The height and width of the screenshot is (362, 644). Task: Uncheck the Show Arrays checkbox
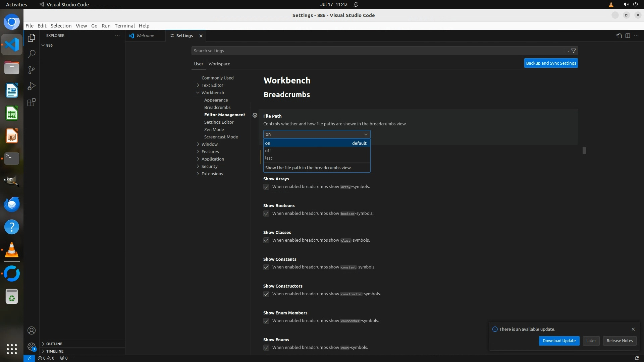266,187
